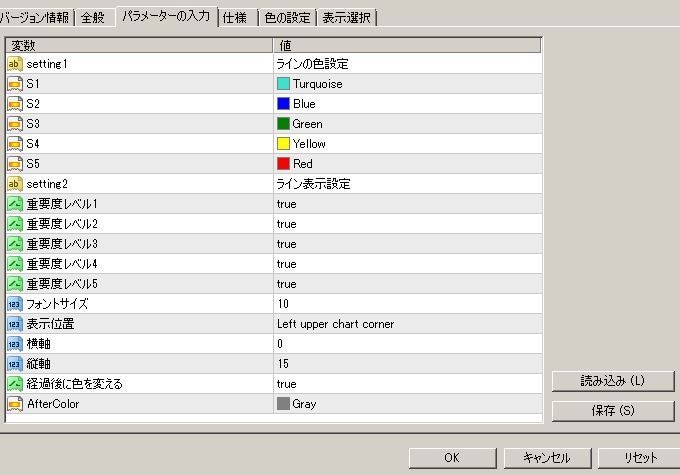
Task: Click the boolean icon for 重要度レベル1
Action: tap(15, 204)
